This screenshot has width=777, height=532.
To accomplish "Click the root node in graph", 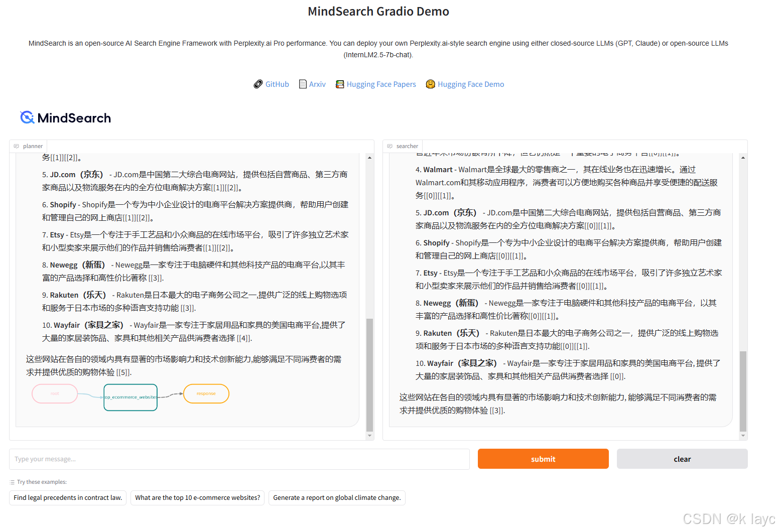I will pyautogui.click(x=55, y=393).
